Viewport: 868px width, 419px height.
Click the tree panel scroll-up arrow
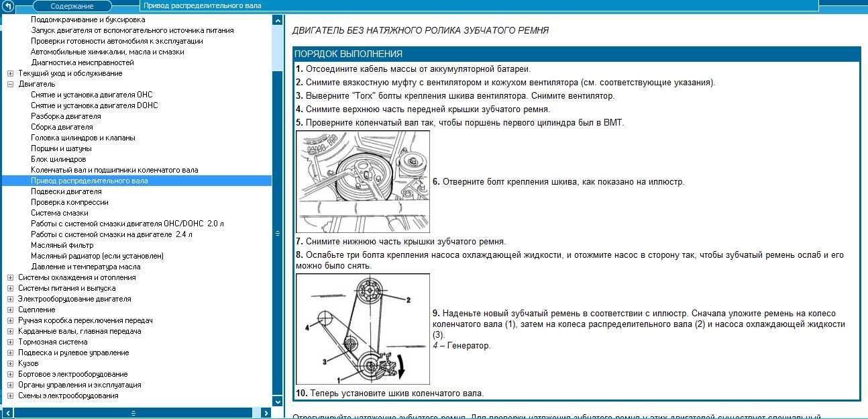[x=278, y=20]
